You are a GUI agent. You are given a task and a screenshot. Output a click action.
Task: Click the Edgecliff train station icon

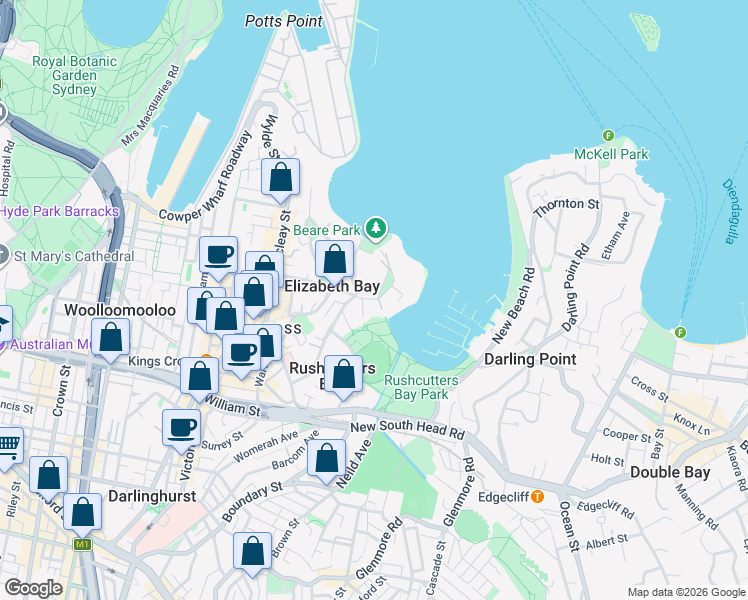click(x=537, y=497)
